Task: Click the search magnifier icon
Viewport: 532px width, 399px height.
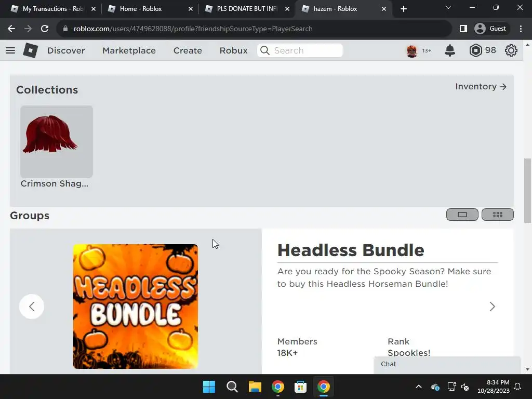Action: click(265, 50)
